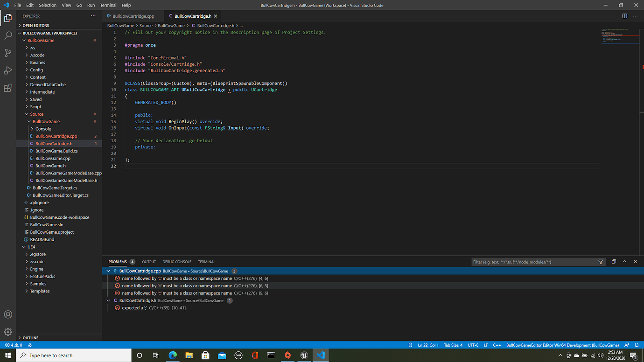The image size is (644, 362).
Task: Open the notifications bell in the status bar
Action: [637, 345]
